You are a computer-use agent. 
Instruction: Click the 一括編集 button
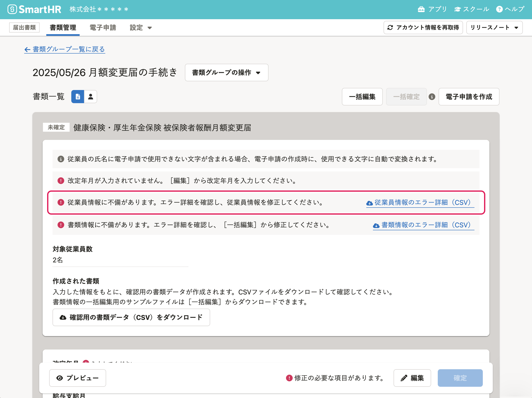(x=362, y=97)
